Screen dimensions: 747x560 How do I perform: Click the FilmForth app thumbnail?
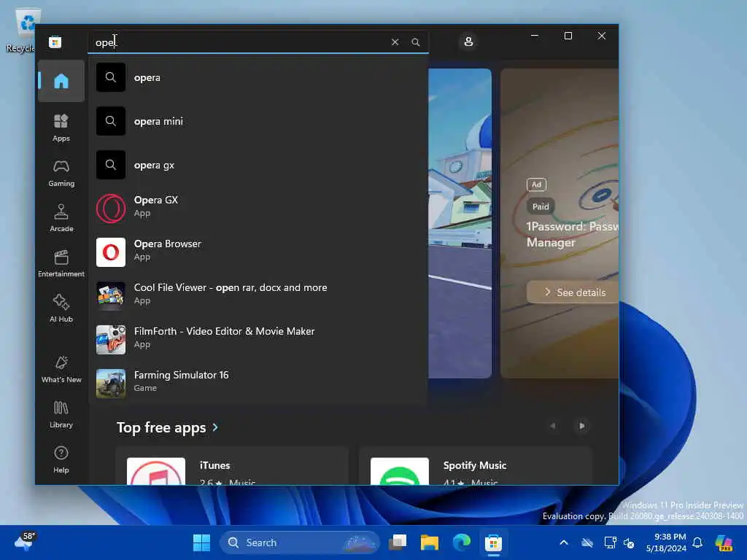point(111,340)
